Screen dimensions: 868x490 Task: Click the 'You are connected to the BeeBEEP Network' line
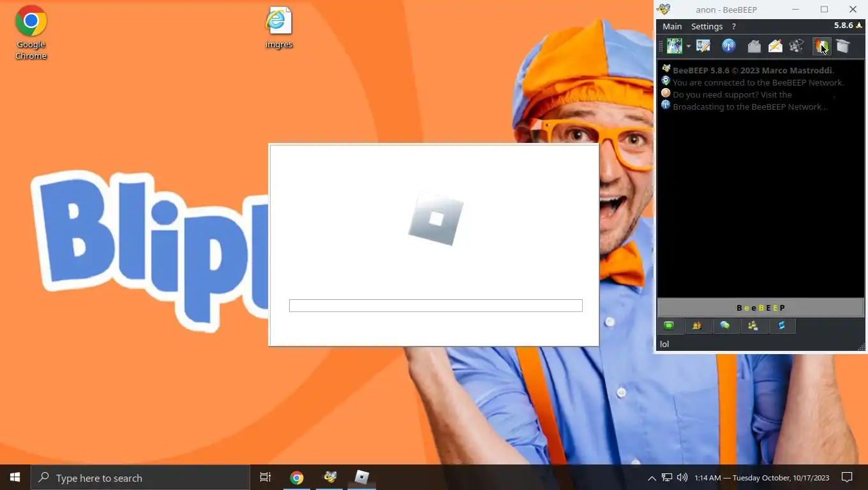pos(758,82)
